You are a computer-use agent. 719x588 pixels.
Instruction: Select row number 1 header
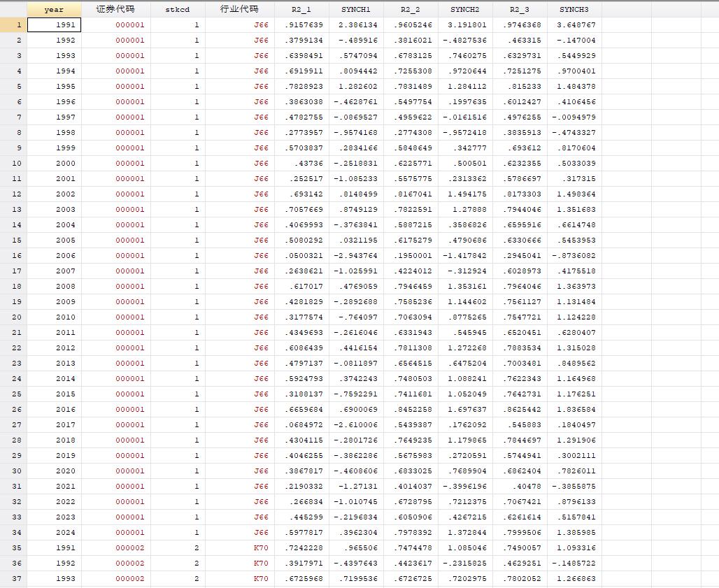pos(13,24)
